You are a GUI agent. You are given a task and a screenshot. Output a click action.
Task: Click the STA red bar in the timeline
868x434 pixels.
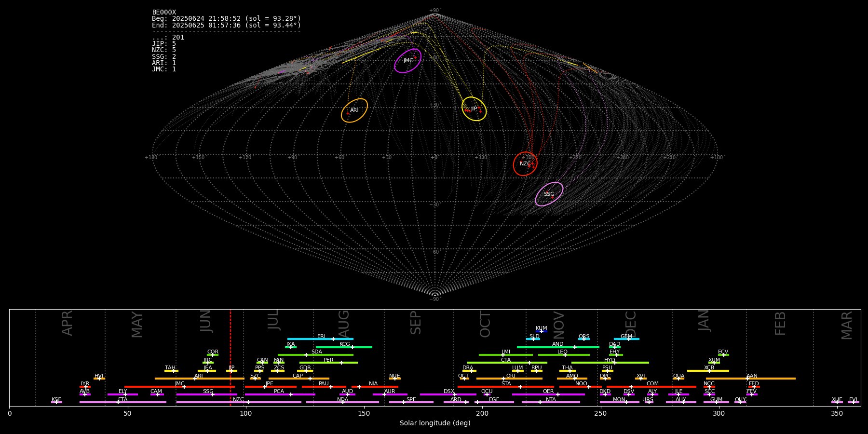[x=506, y=387]
